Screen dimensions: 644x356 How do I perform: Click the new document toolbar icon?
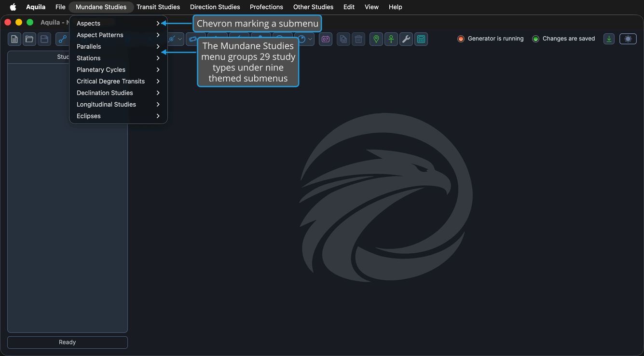coord(14,39)
